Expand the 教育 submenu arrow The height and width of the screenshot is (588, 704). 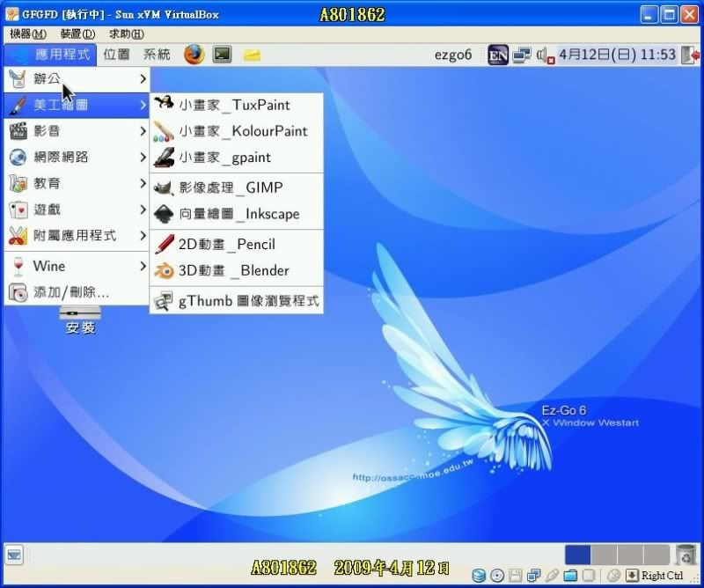click(x=143, y=183)
